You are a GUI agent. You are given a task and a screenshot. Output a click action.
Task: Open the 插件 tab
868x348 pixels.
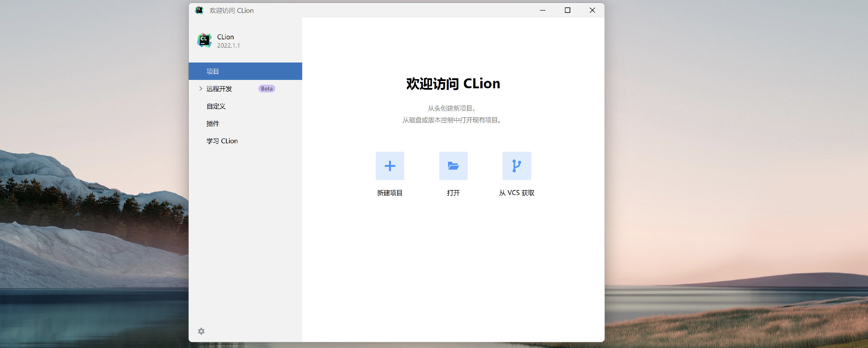[x=213, y=123]
